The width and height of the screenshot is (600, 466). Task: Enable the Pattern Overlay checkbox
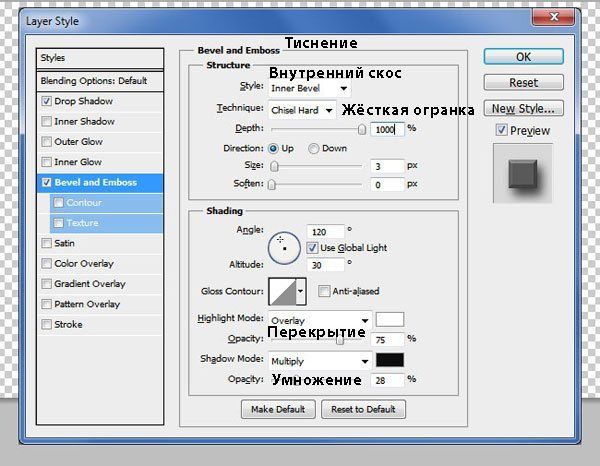tap(46, 304)
